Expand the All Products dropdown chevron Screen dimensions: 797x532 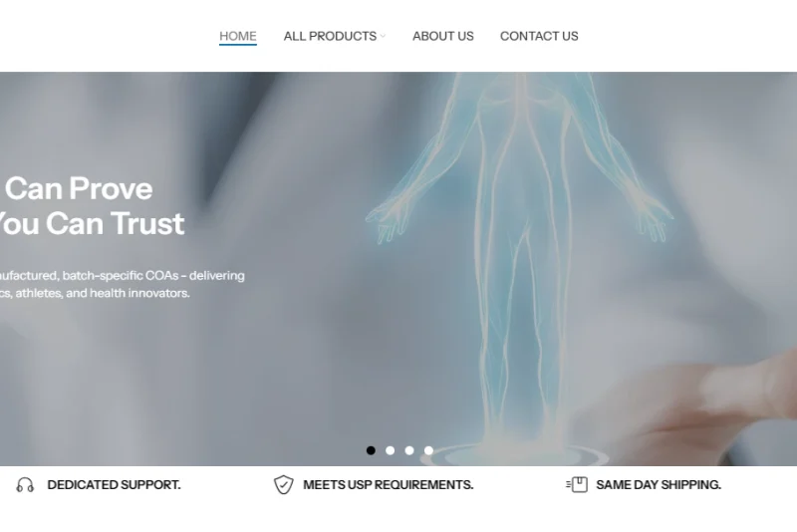click(x=383, y=37)
